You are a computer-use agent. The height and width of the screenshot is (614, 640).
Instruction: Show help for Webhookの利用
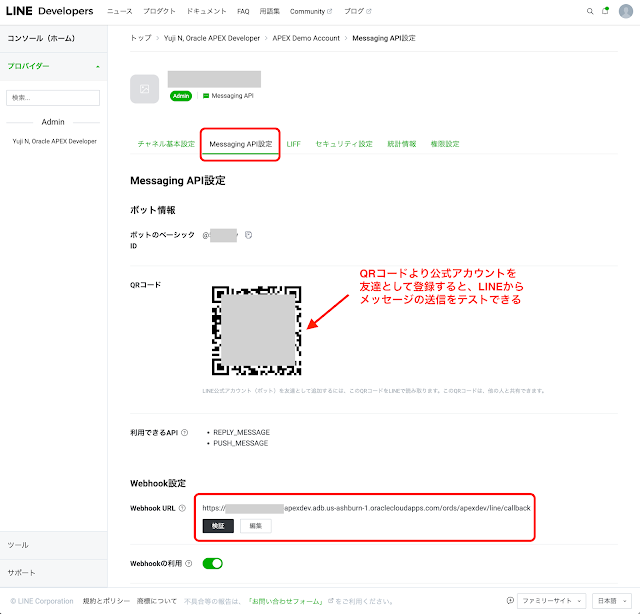point(189,563)
